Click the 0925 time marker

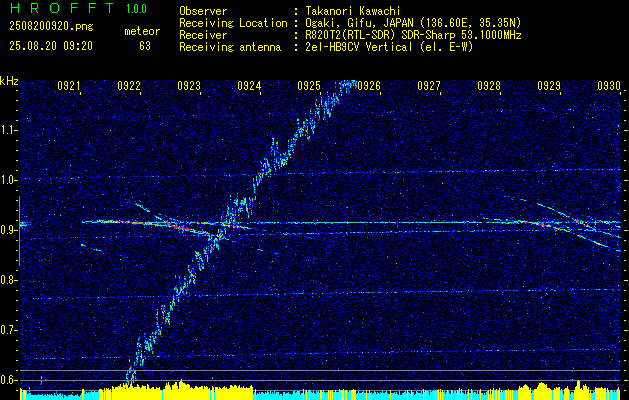(x=309, y=85)
